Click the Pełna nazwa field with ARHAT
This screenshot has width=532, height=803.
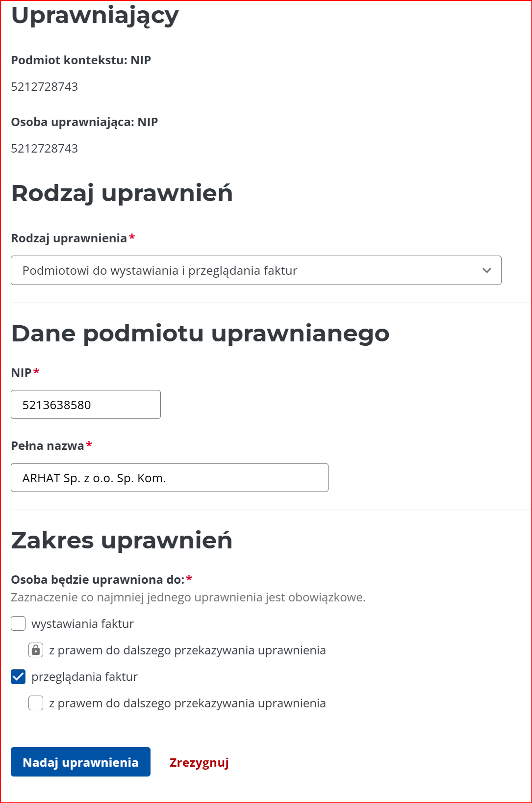point(169,478)
